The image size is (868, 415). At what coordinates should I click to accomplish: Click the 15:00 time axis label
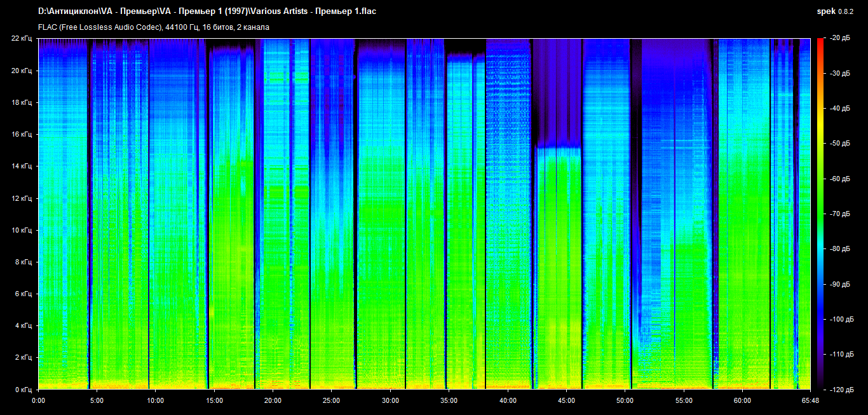[214, 400]
